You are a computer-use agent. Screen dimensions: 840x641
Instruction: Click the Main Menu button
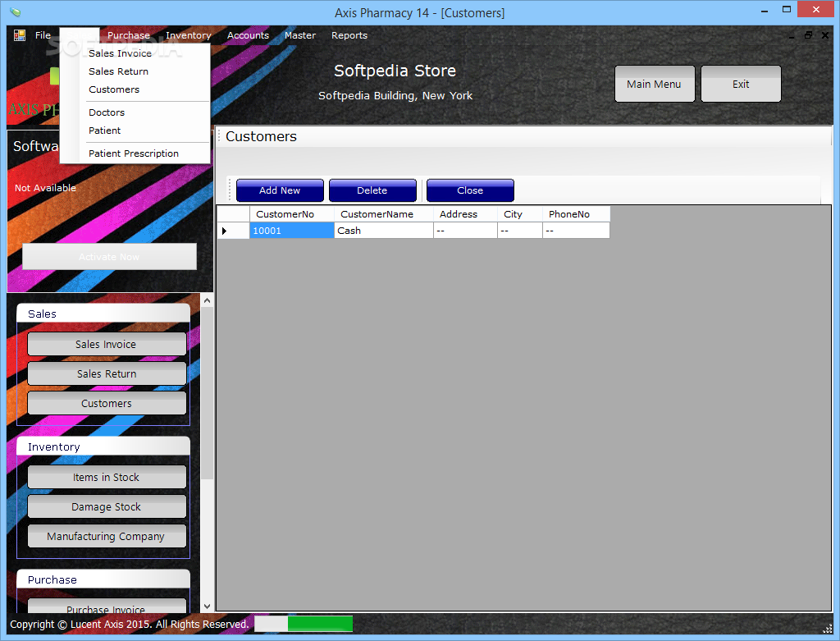pyautogui.click(x=654, y=85)
